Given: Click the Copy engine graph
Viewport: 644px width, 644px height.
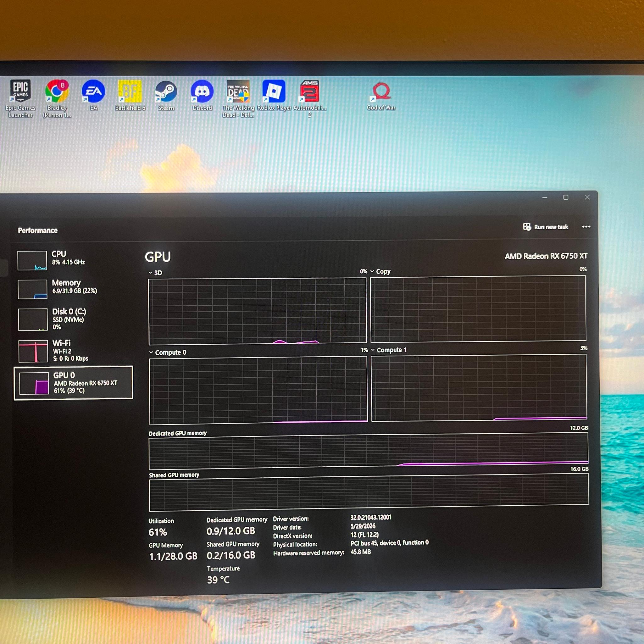Looking at the screenshot, I should click(478, 308).
